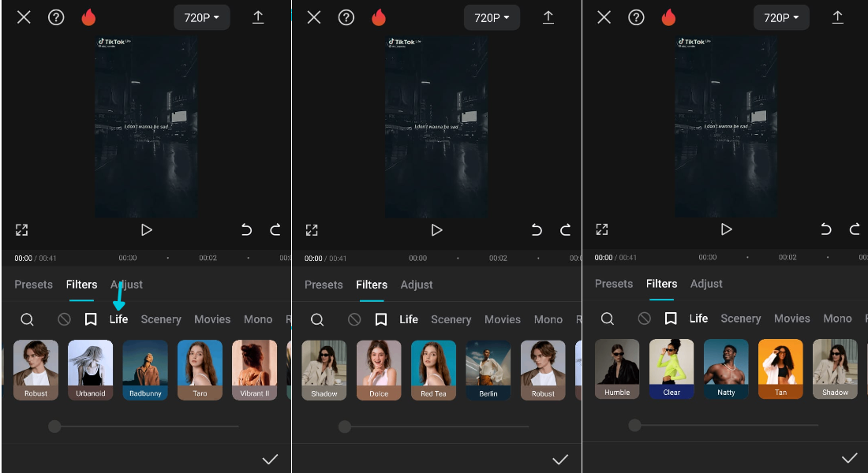Apply the Red Tea filter

[433, 370]
